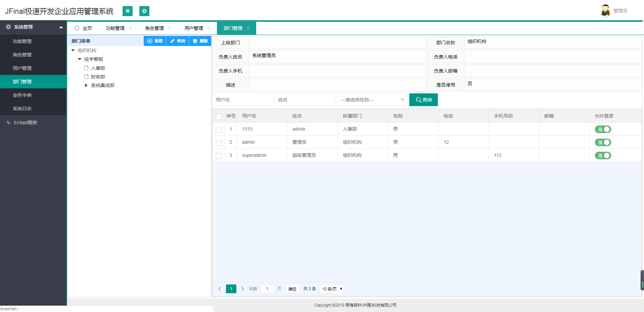Check the row for user superadmin
The image size is (644, 312).
219,156
